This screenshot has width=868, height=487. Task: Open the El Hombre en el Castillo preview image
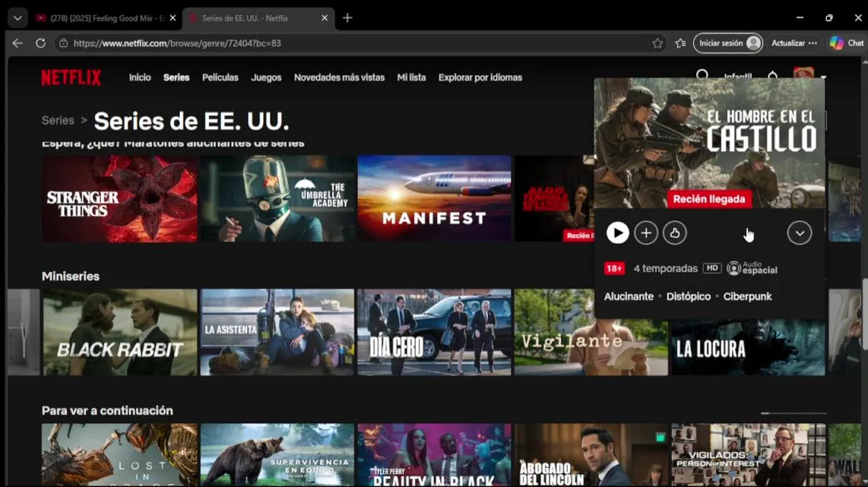pos(709,143)
